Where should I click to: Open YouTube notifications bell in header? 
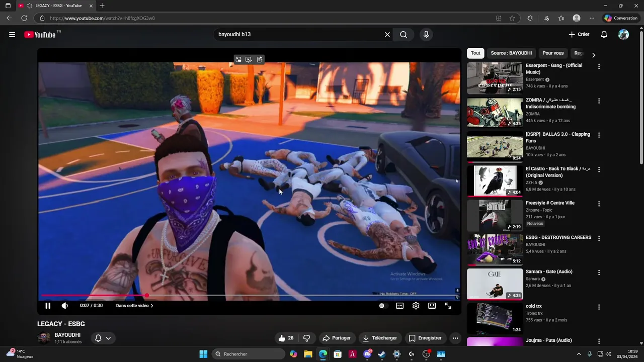point(604,35)
